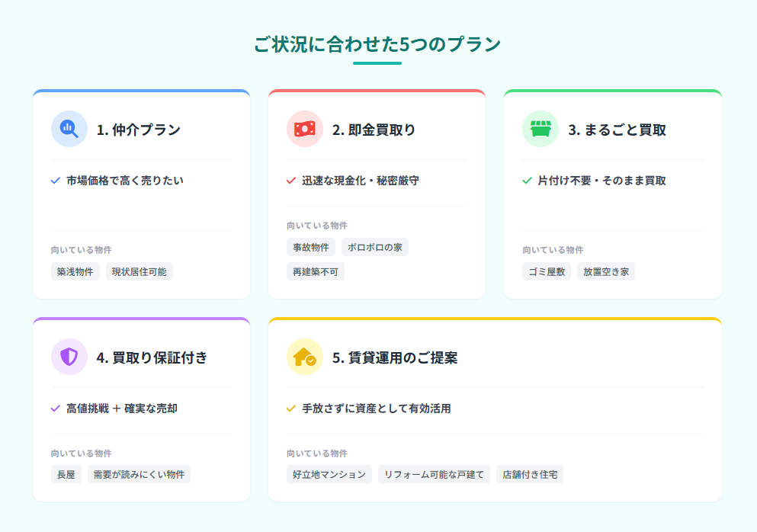Choose the 事故物件 tag
The height and width of the screenshot is (532, 757).
(x=311, y=247)
